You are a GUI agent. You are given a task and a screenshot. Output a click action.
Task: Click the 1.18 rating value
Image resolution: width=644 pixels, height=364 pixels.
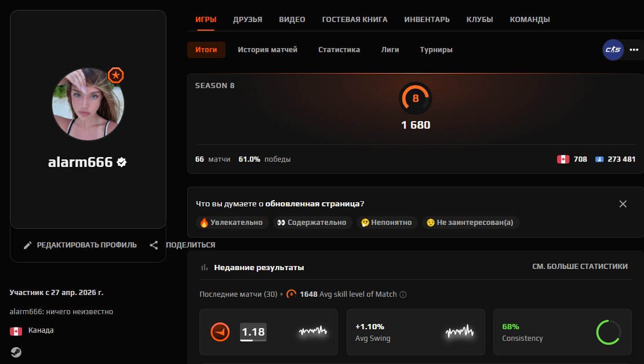click(253, 332)
